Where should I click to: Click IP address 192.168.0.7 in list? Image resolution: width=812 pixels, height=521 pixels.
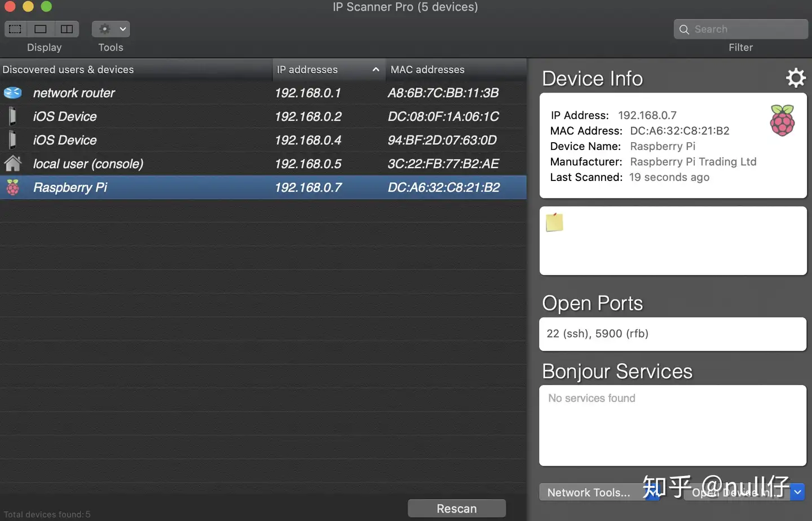click(x=308, y=187)
